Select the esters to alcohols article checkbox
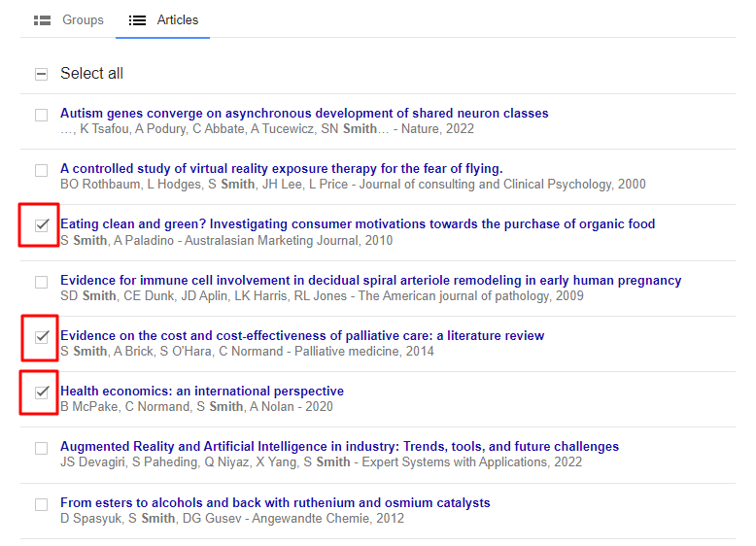This screenshot has width=756, height=546. pyautogui.click(x=41, y=504)
